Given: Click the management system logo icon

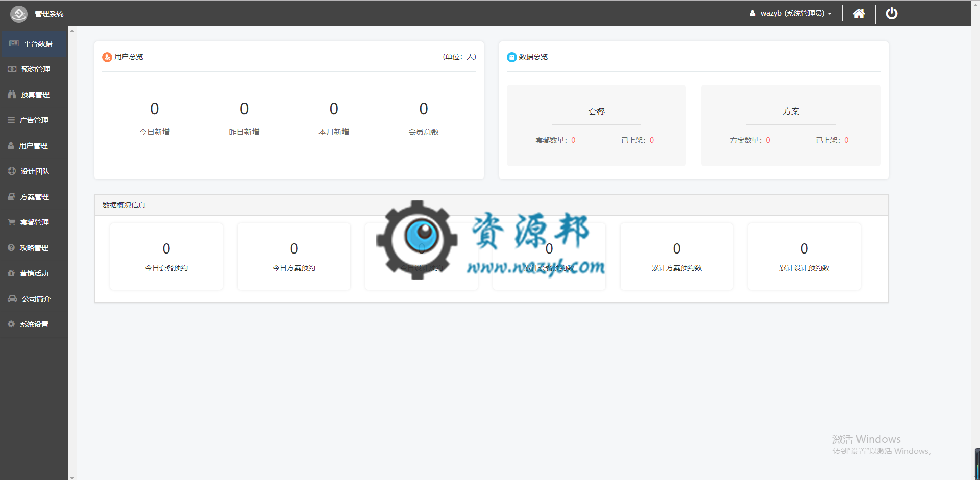Looking at the screenshot, I should pos(19,14).
